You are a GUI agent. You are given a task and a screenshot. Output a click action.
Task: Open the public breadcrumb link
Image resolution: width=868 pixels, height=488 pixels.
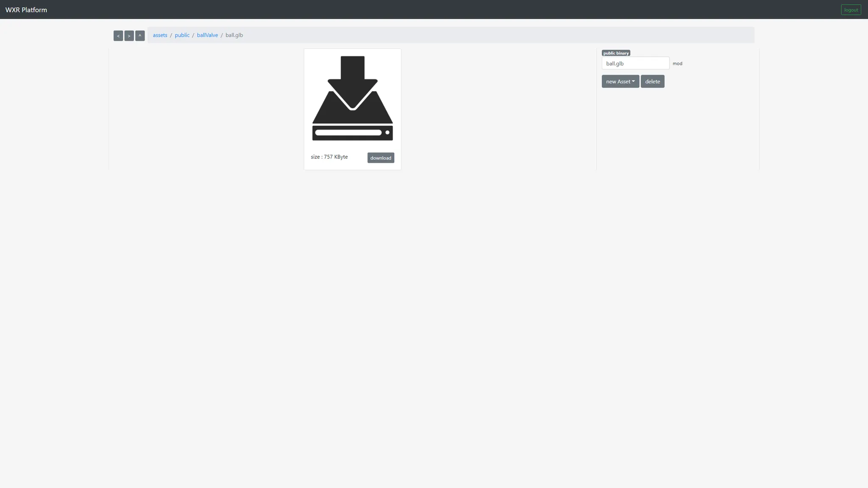pyautogui.click(x=182, y=35)
